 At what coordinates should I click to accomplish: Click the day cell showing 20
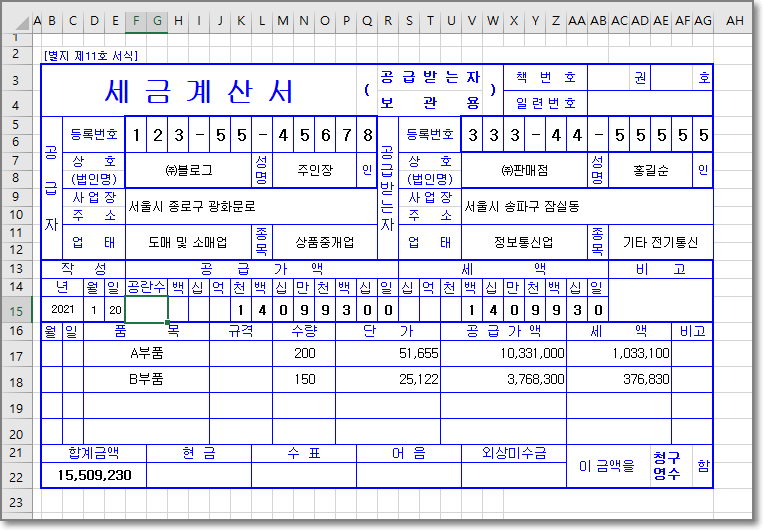click(115, 310)
